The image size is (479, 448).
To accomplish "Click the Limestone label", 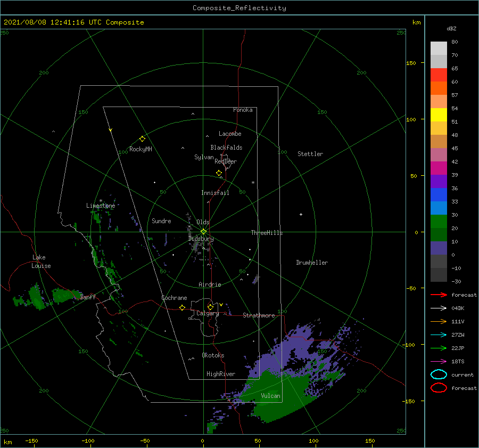I will (x=101, y=206).
